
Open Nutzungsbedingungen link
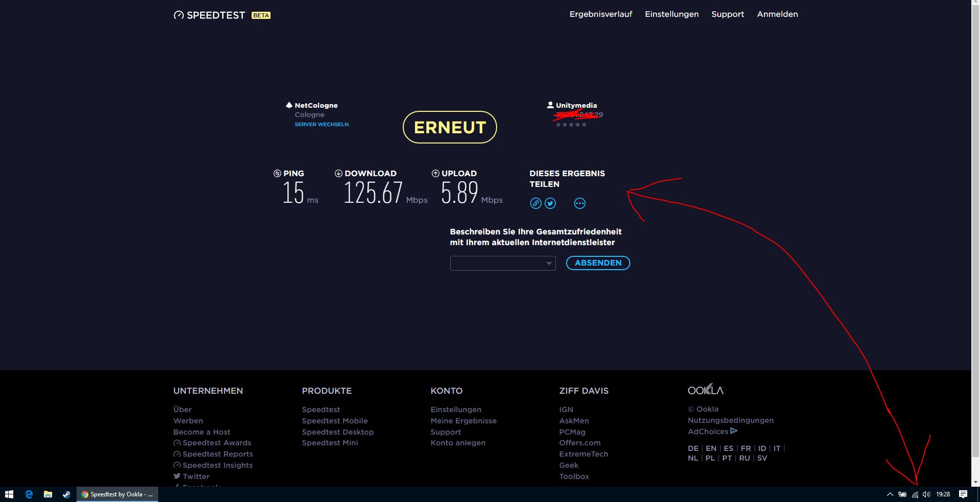click(730, 420)
